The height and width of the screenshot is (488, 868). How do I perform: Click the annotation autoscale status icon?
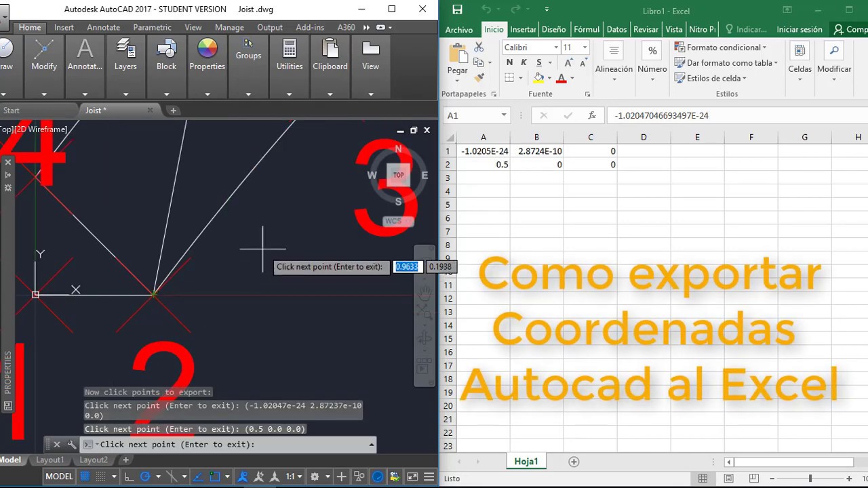click(258, 476)
